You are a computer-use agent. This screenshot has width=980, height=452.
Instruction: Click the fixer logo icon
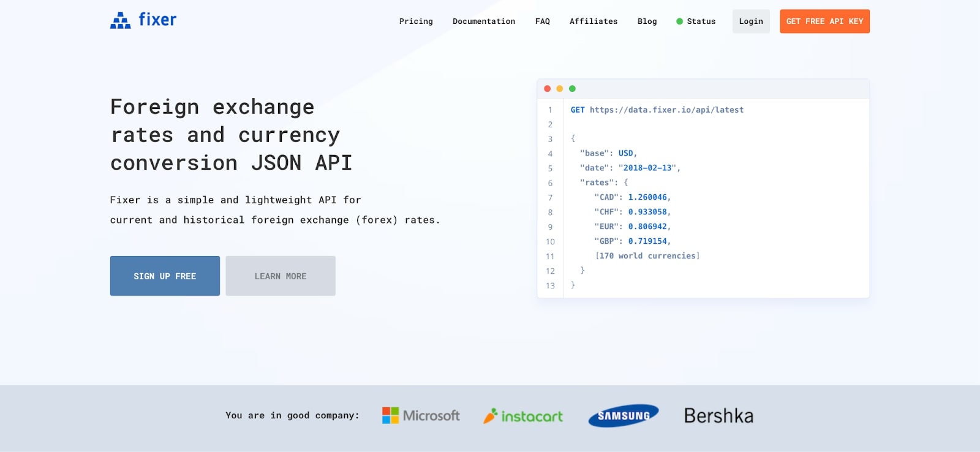[120, 21]
